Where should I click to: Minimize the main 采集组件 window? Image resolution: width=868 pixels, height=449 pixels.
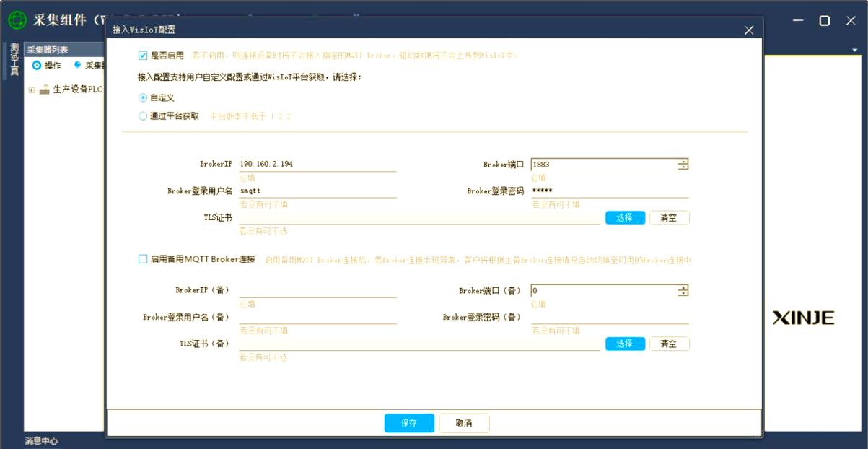tap(798, 21)
